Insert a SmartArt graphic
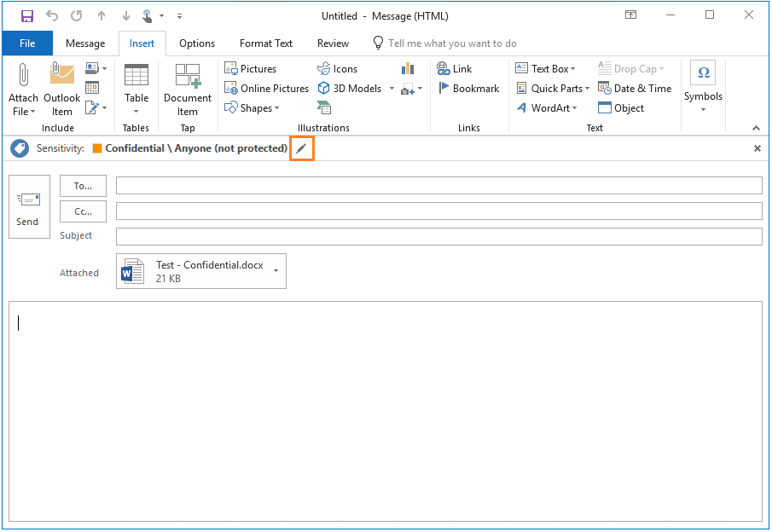Screen dimensions: 772x532 click(324, 107)
